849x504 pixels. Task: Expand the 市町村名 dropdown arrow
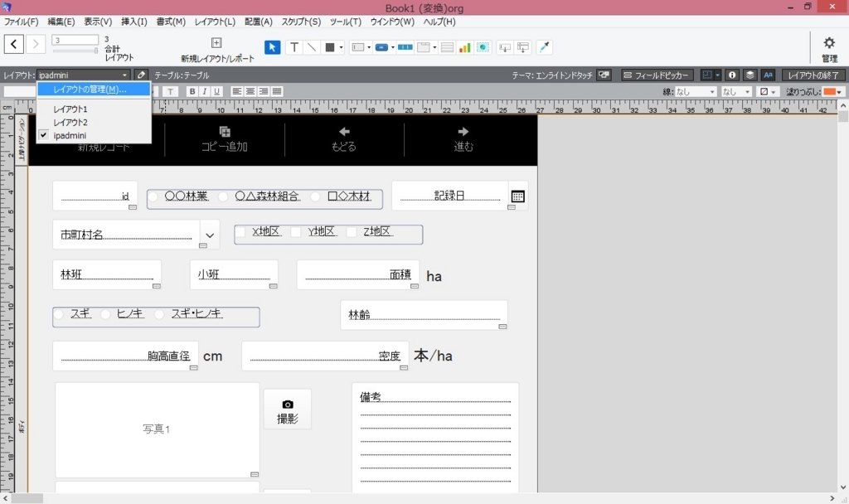click(210, 235)
